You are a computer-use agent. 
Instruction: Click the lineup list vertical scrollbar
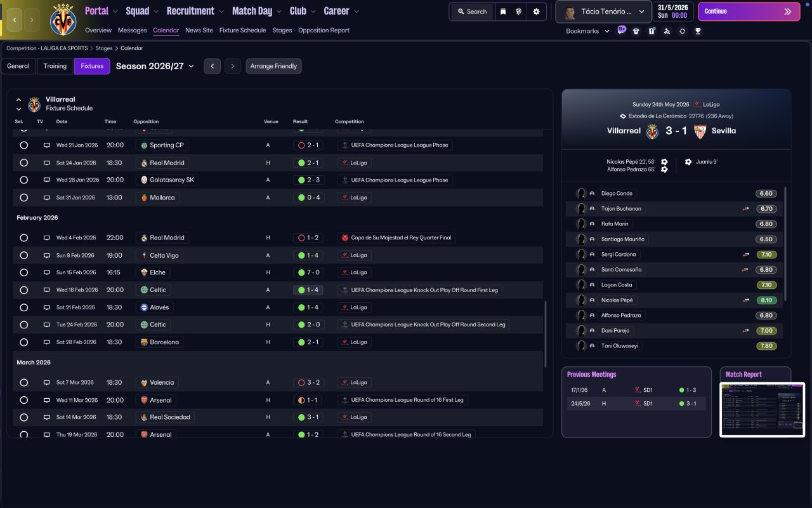pos(786,244)
